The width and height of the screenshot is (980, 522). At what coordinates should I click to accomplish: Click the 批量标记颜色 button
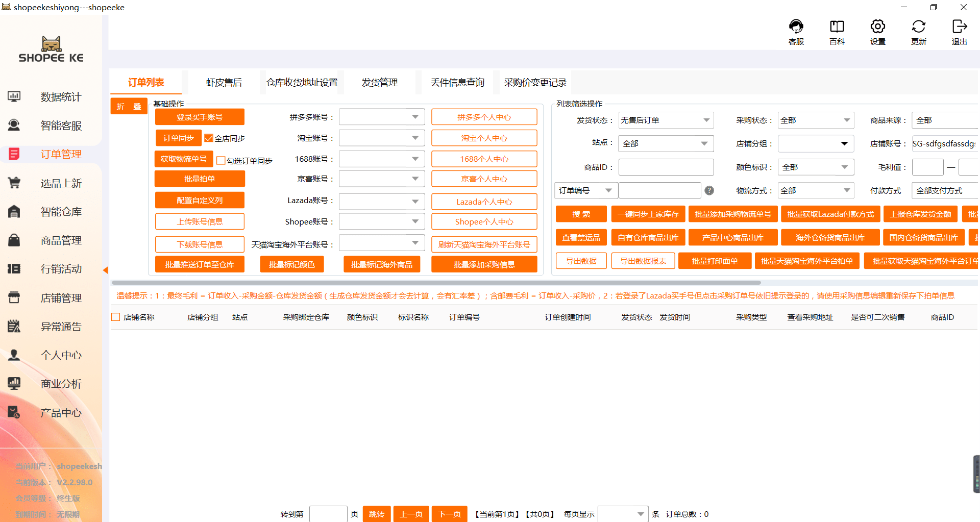pyautogui.click(x=292, y=264)
